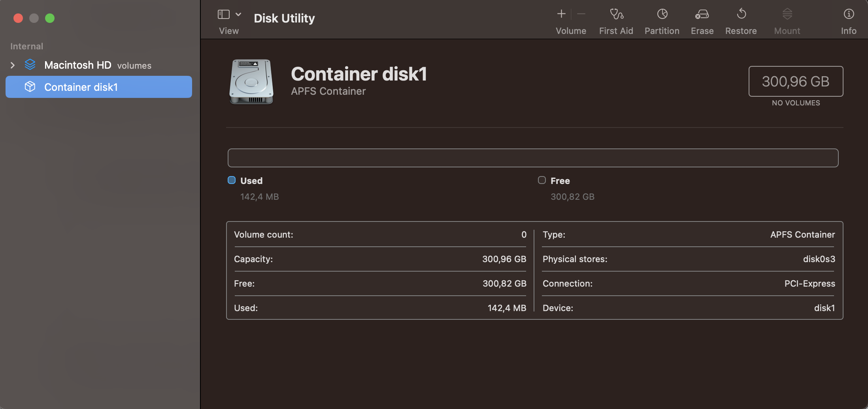Run First Aid on the container
The width and height of the screenshot is (868, 409).
click(616, 15)
